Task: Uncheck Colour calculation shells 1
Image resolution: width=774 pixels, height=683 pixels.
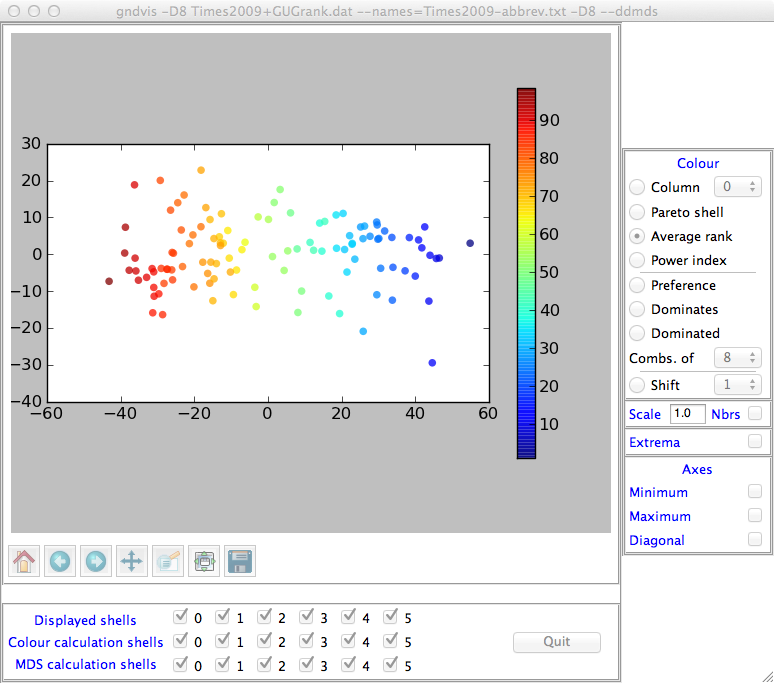Action: (x=223, y=641)
